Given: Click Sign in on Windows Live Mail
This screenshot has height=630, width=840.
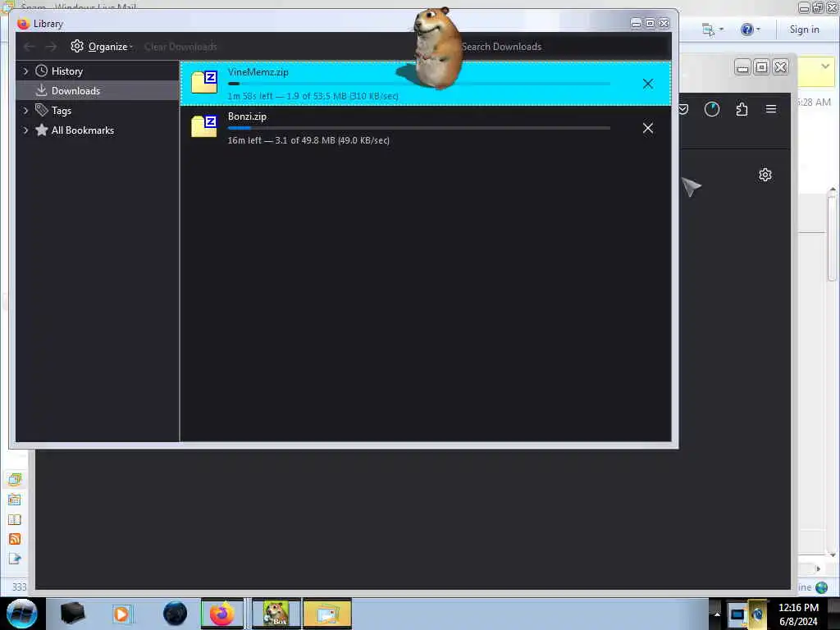Looking at the screenshot, I should 804,30.
